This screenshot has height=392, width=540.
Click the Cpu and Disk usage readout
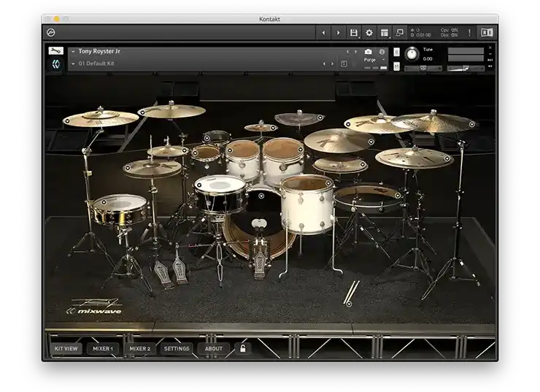coord(449,33)
